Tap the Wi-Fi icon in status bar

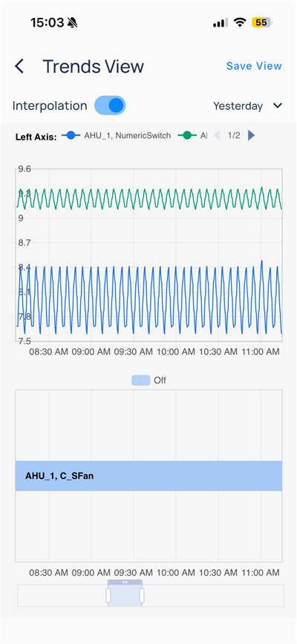pyautogui.click(x=239, y=22)
